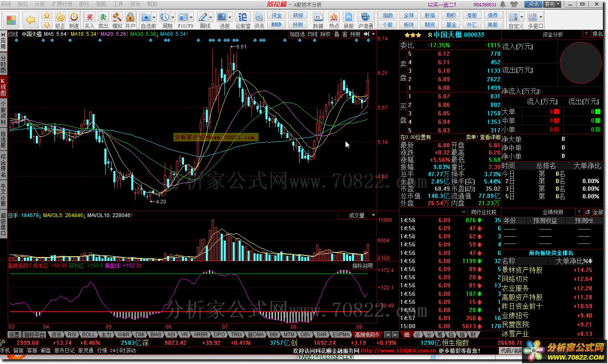The width and height of the screenshot is (608, 364).
Task: Switch bottom panel to 细 detail view
Action: tap(407, 335)
